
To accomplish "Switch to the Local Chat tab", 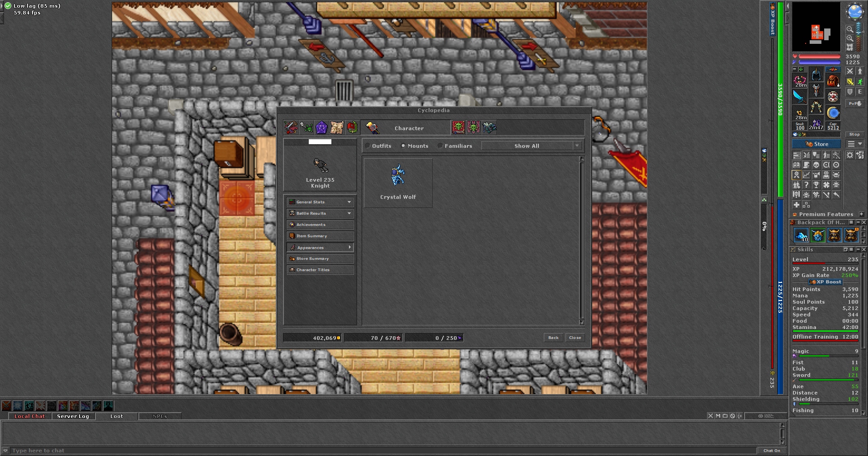I will click(x=29, y=416).
